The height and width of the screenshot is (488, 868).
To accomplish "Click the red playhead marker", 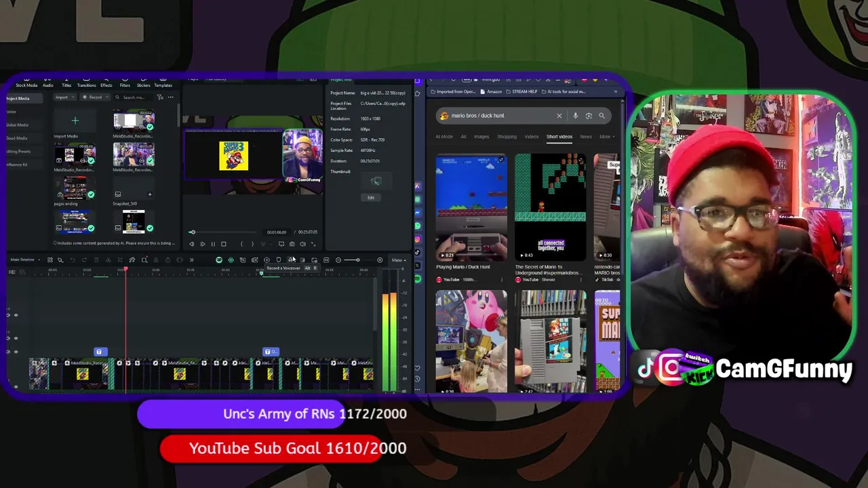I will coord(125,270).
